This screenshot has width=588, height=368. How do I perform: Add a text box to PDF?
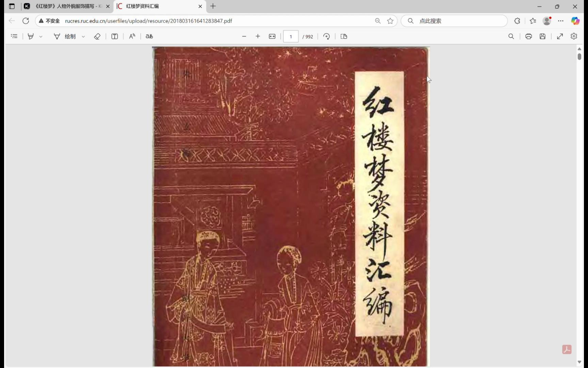[x=115, y=36]
